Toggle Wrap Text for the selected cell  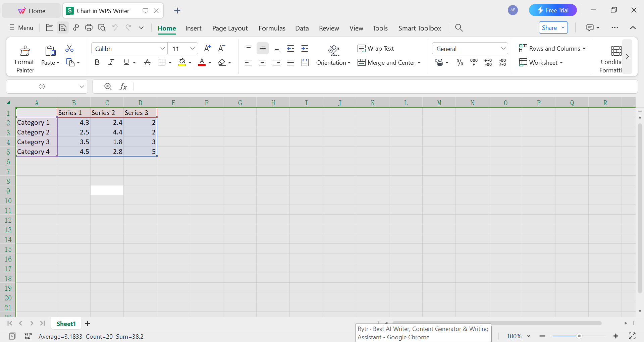pos(376,48)
